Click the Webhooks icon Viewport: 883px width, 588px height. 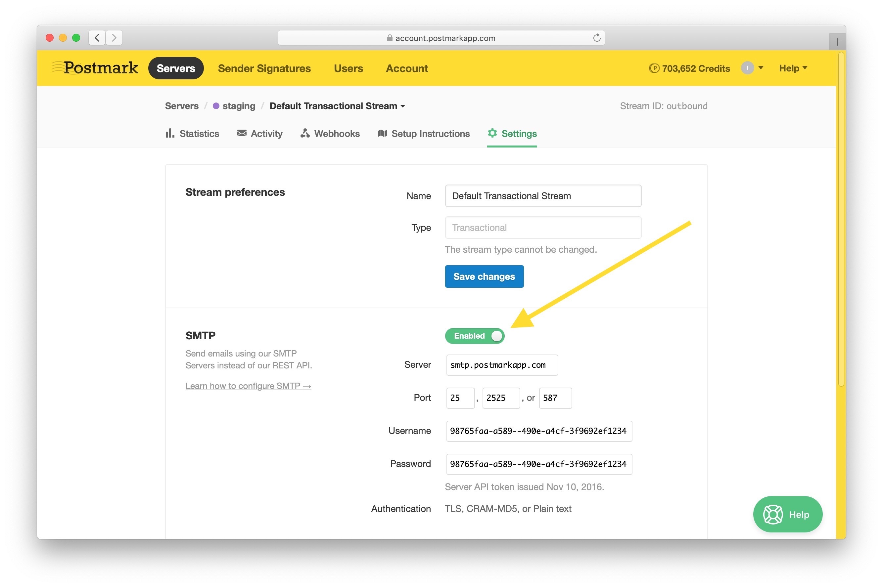[x=305, y=133]
